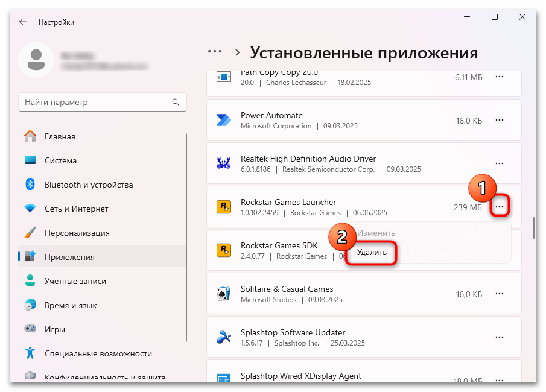The width and height of the screenshot is (546, 392).
Task: Click the Bluetooth и устройства icon
Action: click(x=31, y=185)
